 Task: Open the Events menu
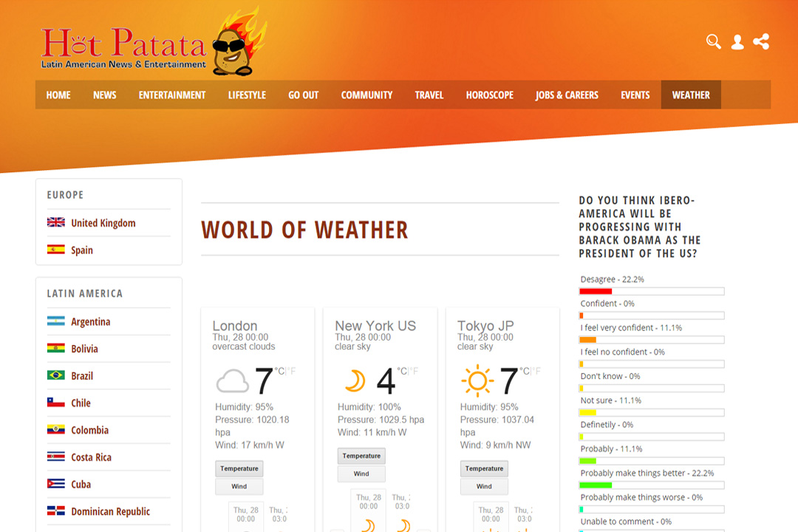(635, 95)
